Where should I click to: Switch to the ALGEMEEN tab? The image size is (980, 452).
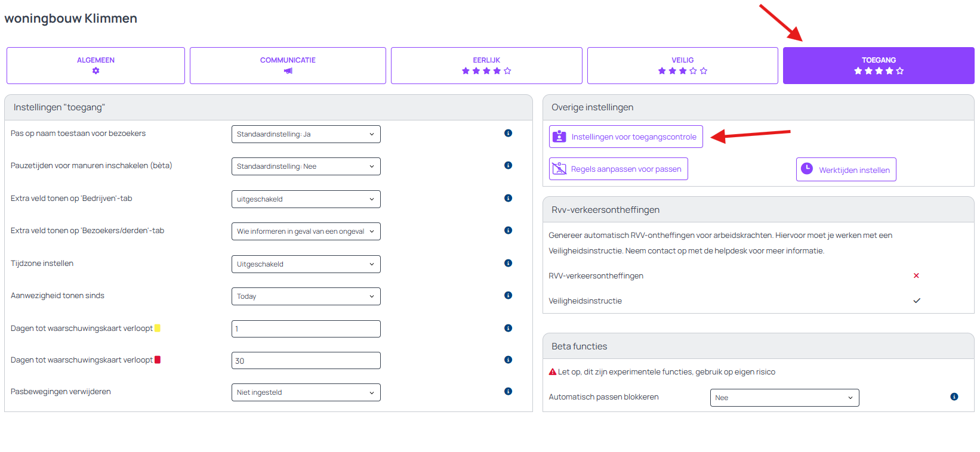click(95, 66)
